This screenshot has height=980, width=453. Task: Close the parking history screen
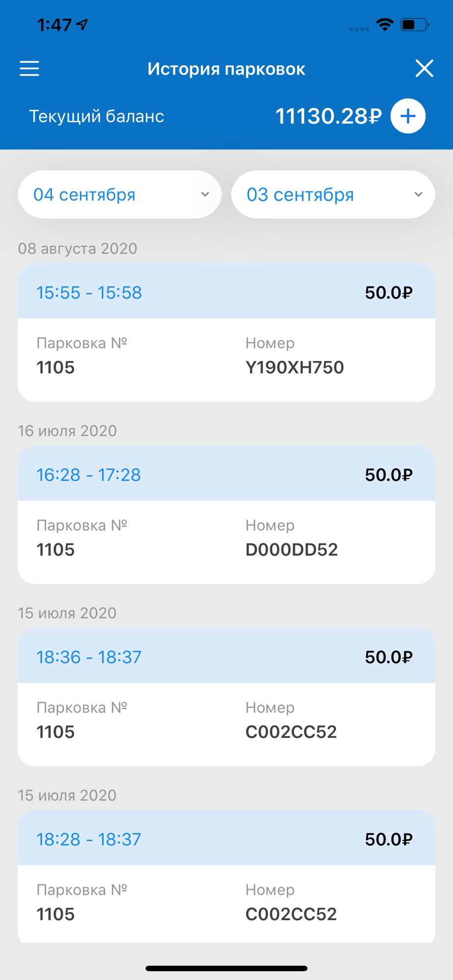coord(425,68)
